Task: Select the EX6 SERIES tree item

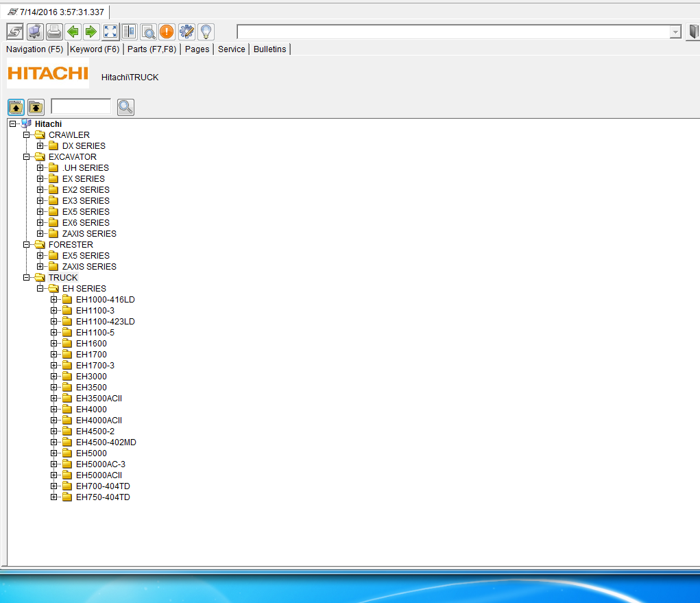Action: click(x=86, y=223)
